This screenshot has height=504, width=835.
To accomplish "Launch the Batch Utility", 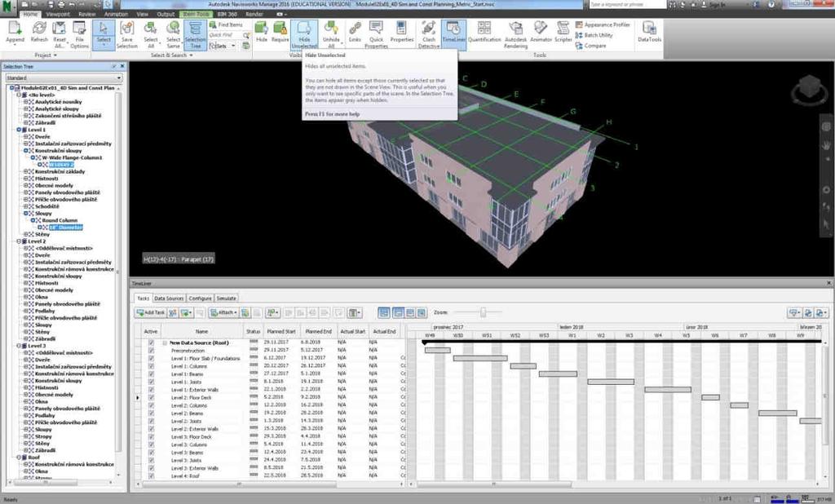I will pos(594,35).
